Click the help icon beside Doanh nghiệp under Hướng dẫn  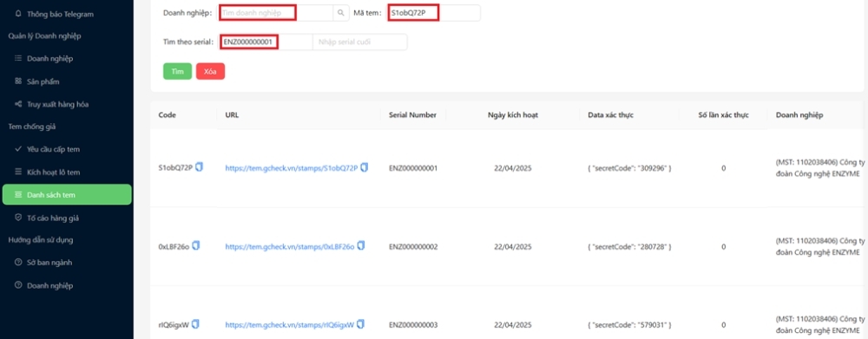17,285
